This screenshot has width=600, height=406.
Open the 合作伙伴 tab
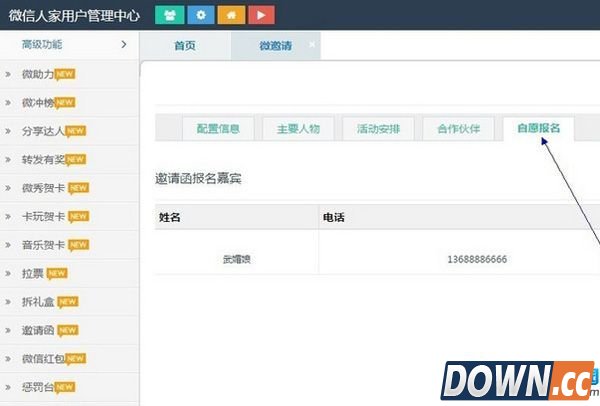click(458, 129)
